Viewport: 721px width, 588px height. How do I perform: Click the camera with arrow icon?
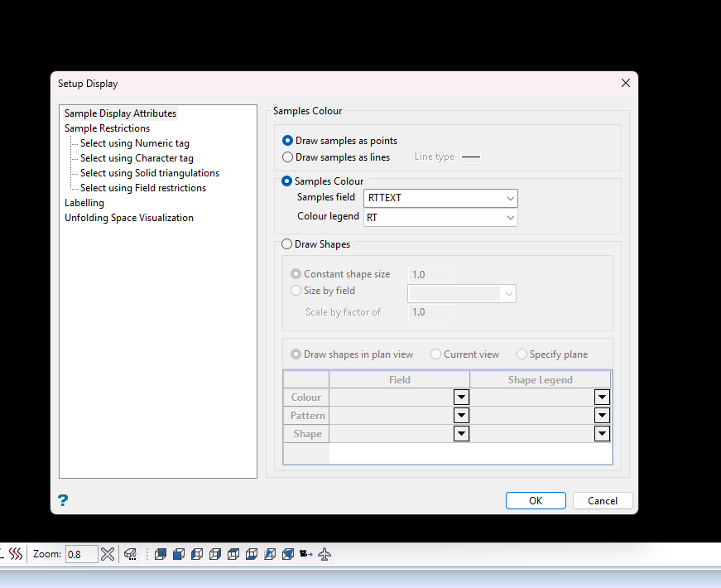tap(306, 554)
